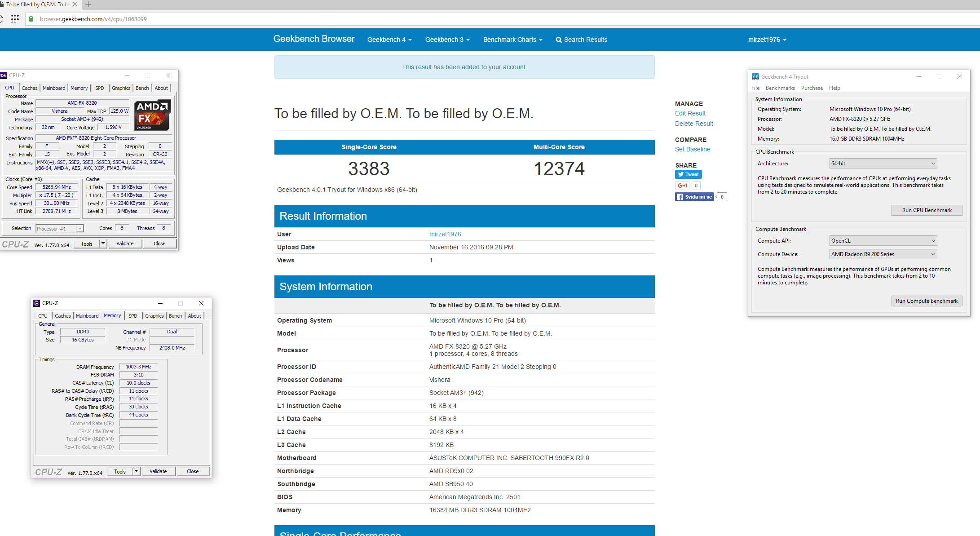Screen dimensions: 980x536
Task: Click Geekbench Browser home logo link
Action: point(314,39)
